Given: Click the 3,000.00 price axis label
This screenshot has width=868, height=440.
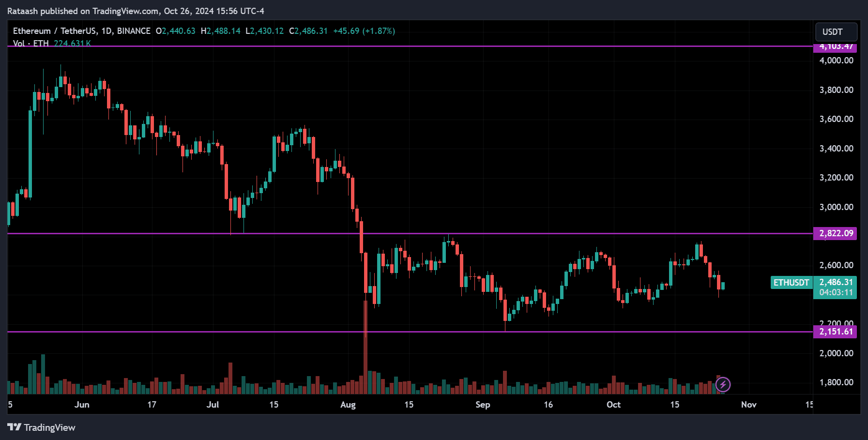Looking at the screenshot, I should [x=836, y=207].
